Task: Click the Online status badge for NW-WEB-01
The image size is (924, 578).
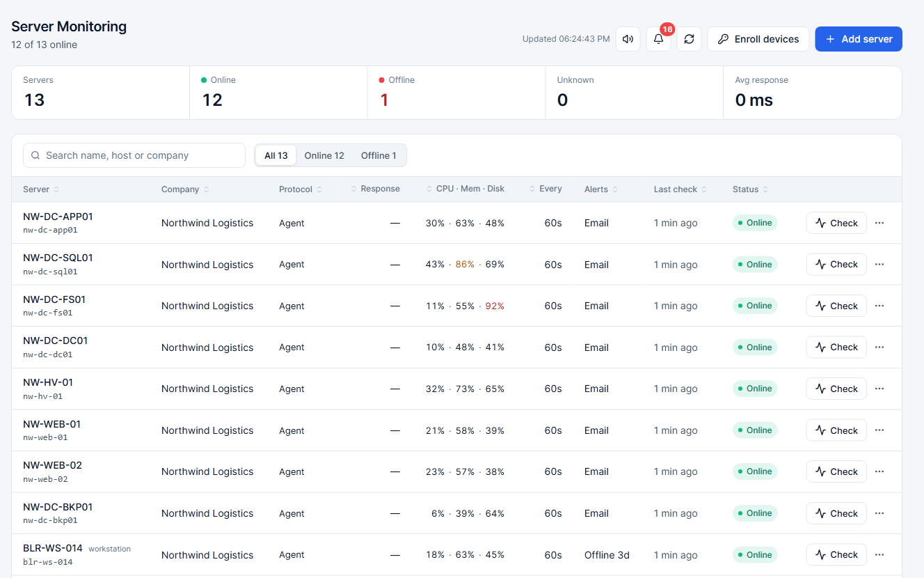Action: pyautogui.click(x=755, y=430)
